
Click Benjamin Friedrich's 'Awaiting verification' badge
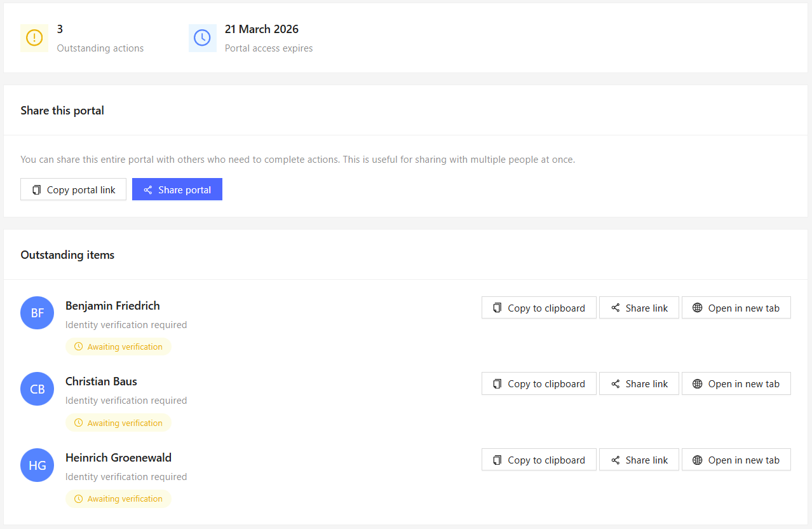(118, 347)
